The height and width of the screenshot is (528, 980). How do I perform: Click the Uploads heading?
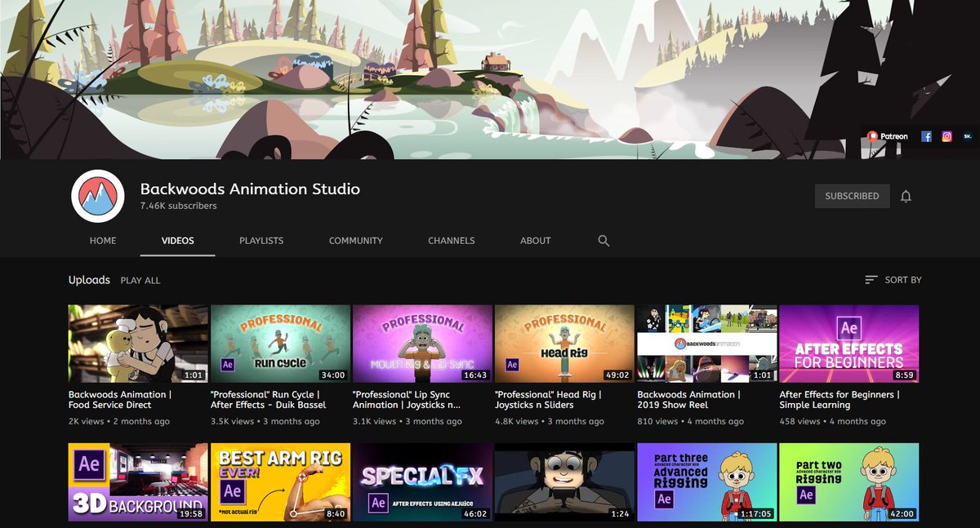pos(89,280)
